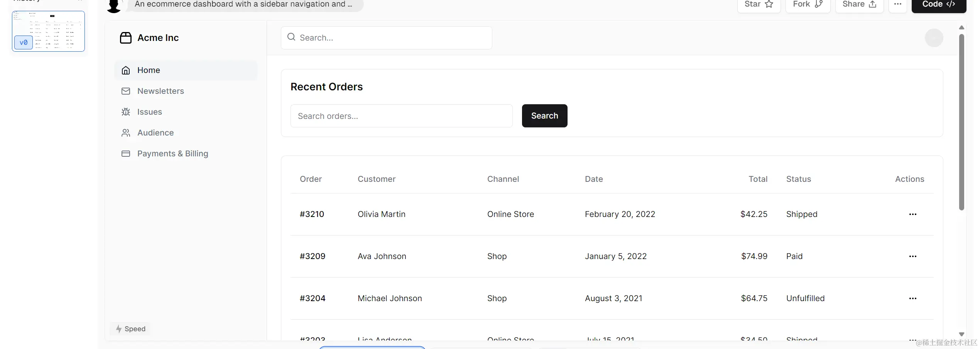Focus the top Search... input field
This screenshot has width=980, height=349.
[x=387, y=38]
